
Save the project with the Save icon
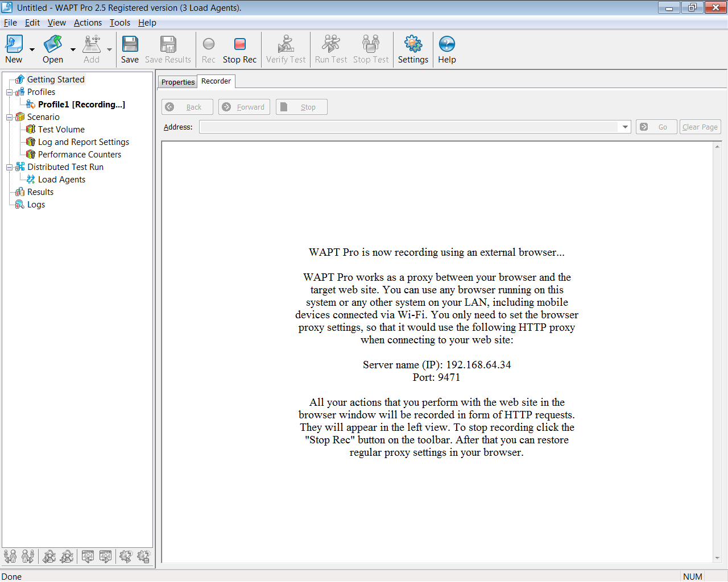pos(130,49)
